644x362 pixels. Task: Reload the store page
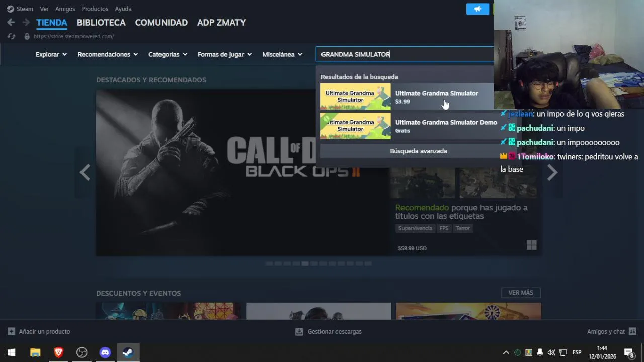12,36
